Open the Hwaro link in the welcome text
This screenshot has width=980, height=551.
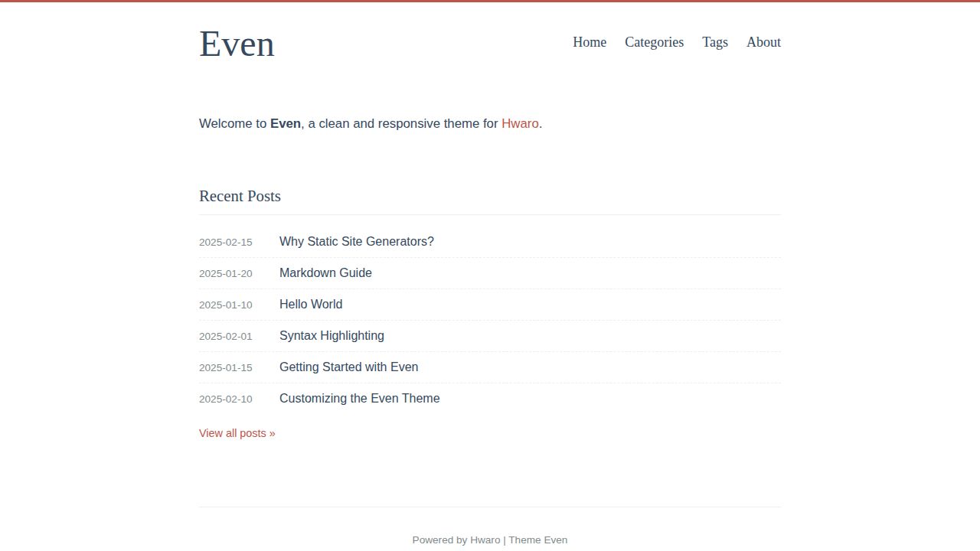pos(520,123)
